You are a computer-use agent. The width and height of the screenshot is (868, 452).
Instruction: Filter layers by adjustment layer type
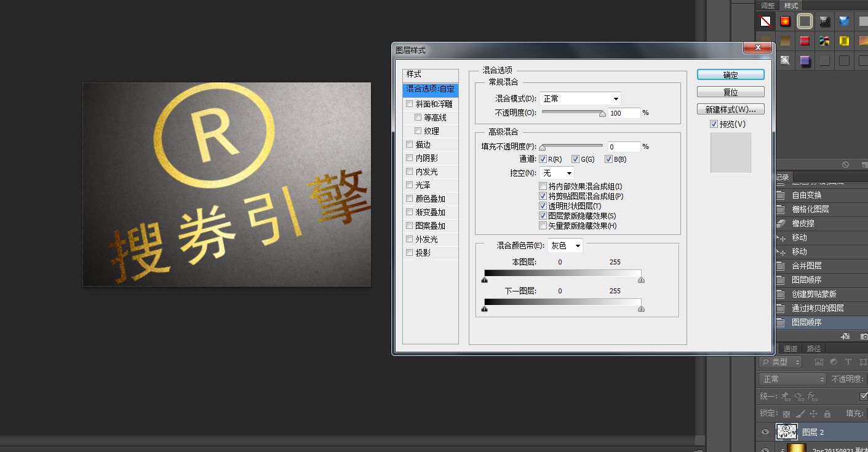point(834,362)
